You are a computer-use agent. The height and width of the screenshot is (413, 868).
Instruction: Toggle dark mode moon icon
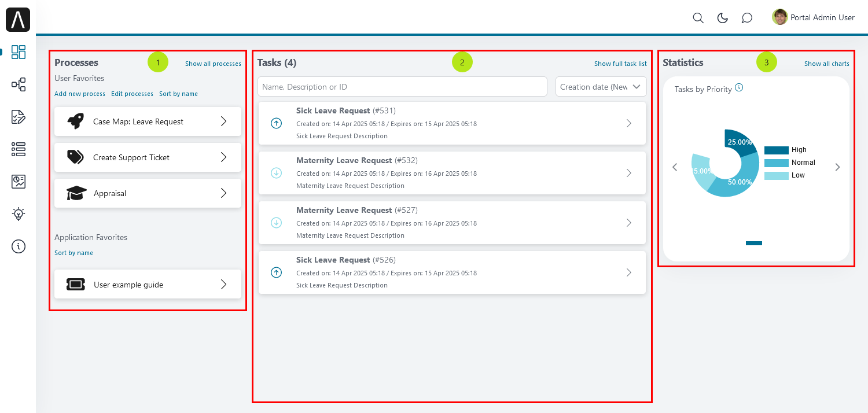click(x=723, y=18)
